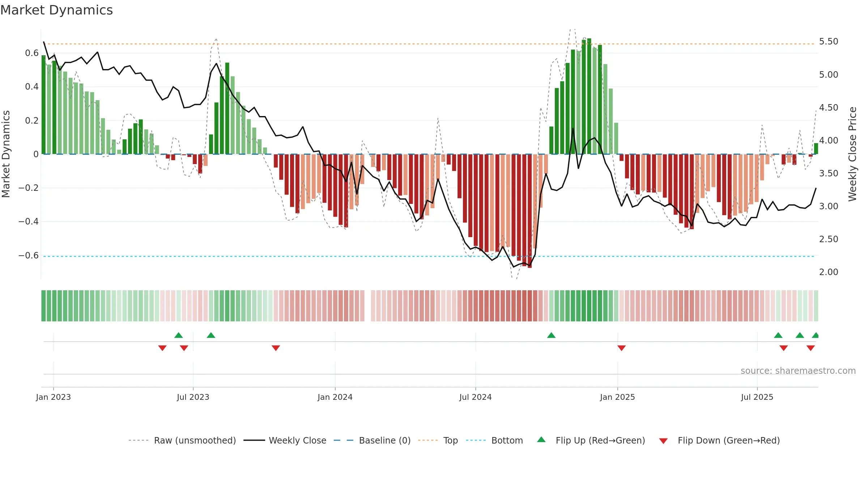
Task: Click the Flip Down (Green→Red) legend label
Action: [729, 440]
